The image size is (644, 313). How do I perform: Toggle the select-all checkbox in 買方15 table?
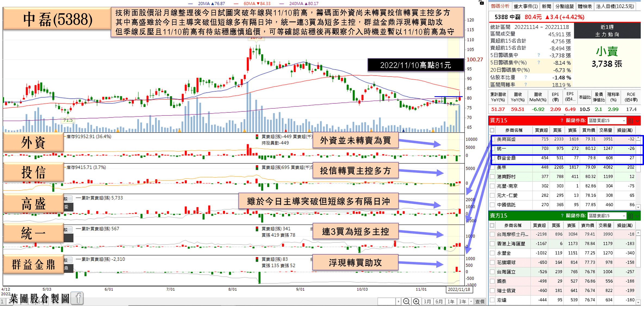[492, 130]
